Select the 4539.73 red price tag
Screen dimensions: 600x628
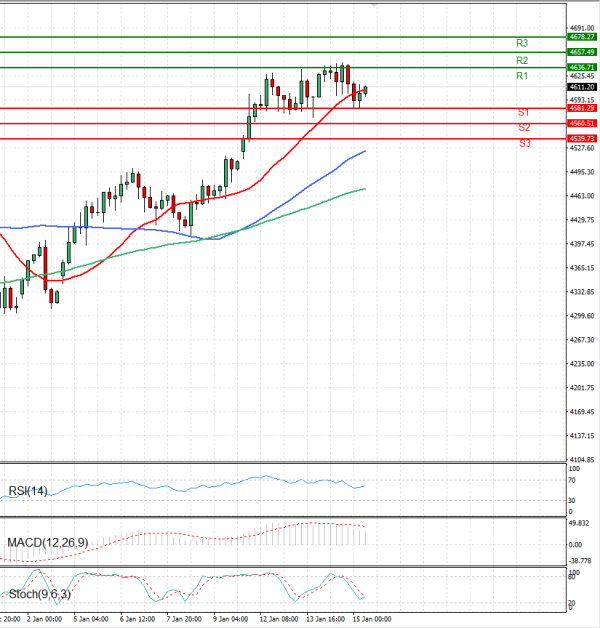(581, 139)
